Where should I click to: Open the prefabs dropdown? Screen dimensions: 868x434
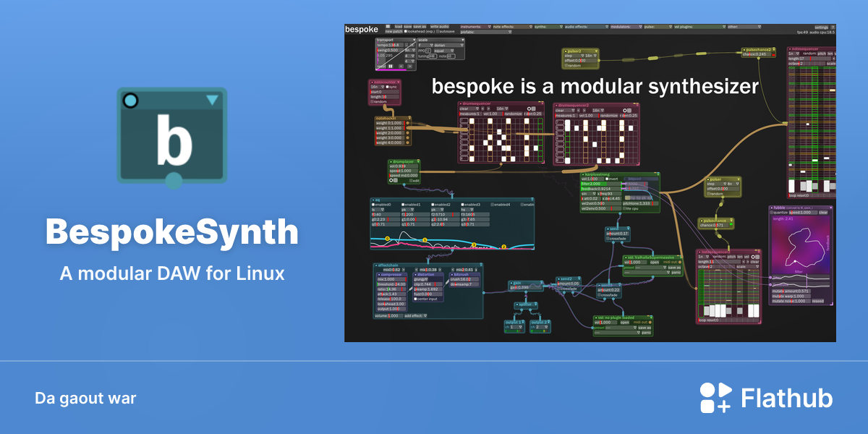point(486,32)
